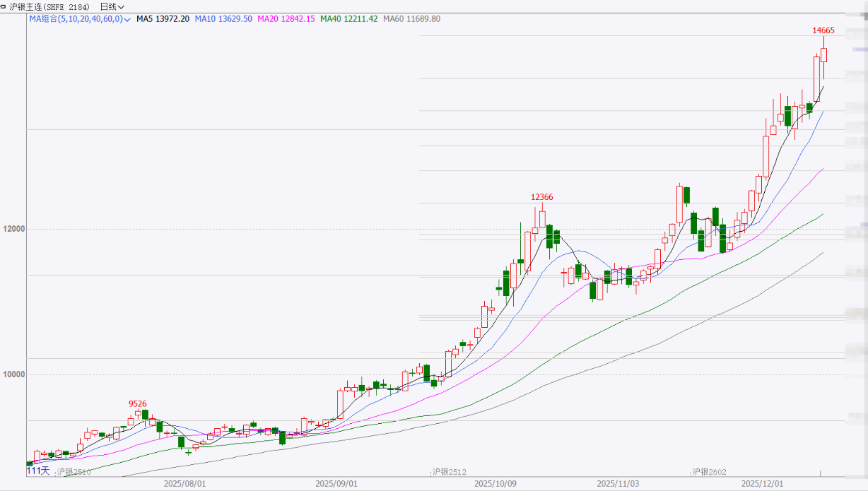Screen dimensions: 868x491
Task: Expand the MA组合 indicator settings dropdown
Action: point(127,19)
